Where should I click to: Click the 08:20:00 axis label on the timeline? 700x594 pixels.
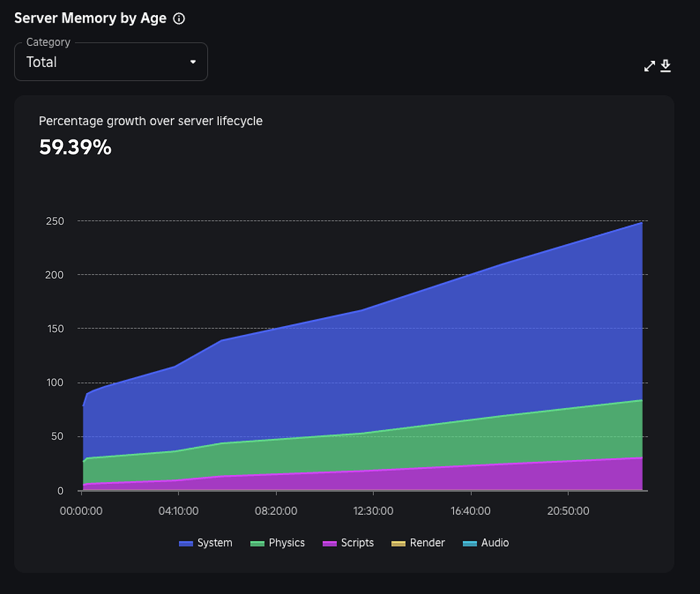[x=276, y=511]
